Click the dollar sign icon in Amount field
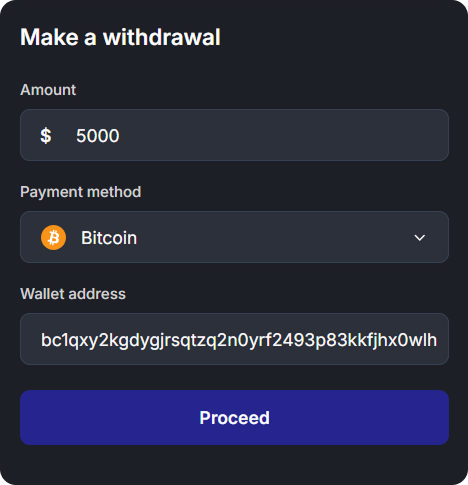This screenshot has width=468, height=485. point(46,135)
